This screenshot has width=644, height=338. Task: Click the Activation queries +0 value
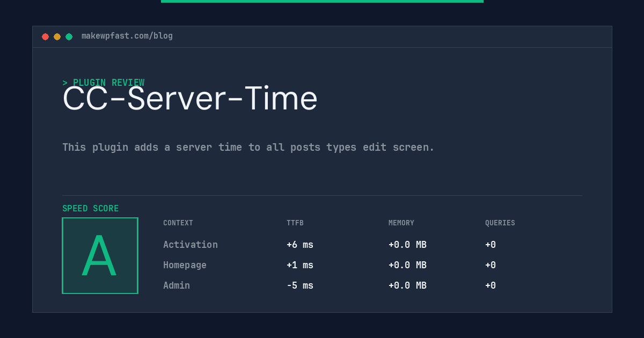pyautogui.click(x=491, y=245)
